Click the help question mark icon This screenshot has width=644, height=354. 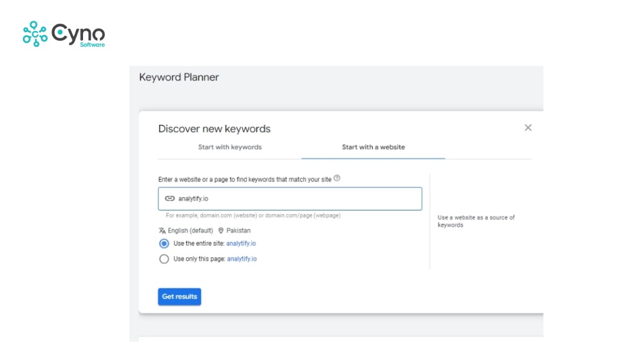[x=337, y=178]
